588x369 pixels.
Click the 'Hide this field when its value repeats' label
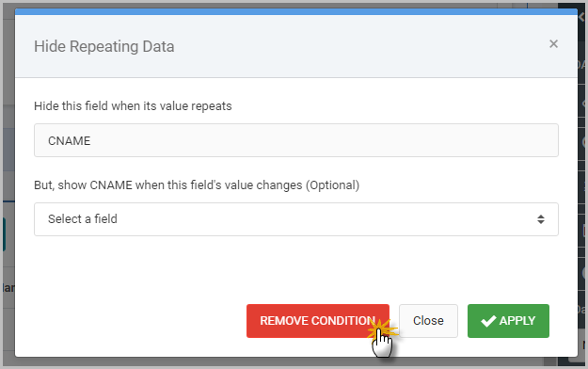point(133,106)
